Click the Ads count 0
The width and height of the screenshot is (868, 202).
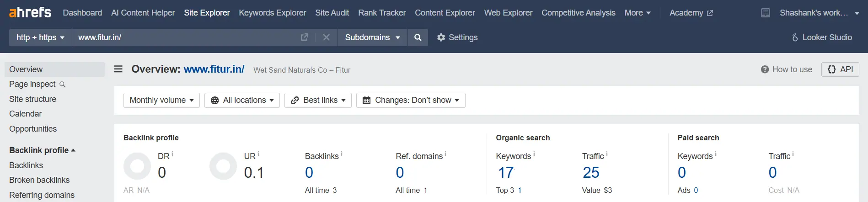696,190
